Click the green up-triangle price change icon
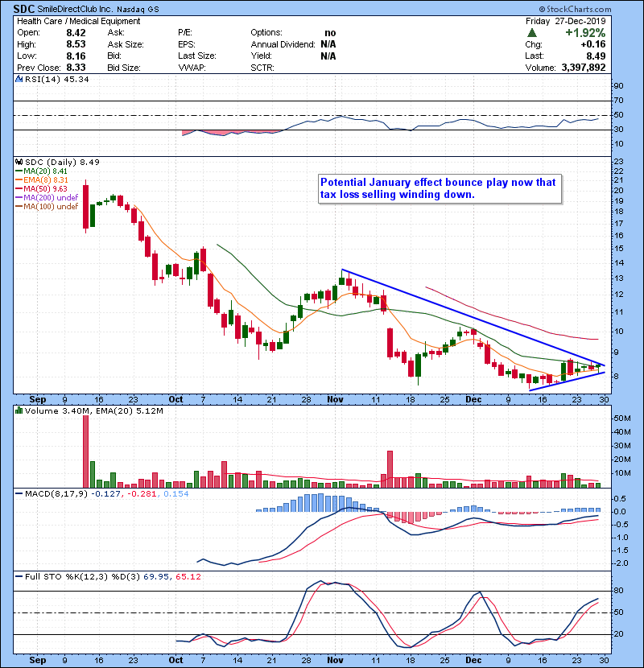644x668 pixels. coord(532,33)
